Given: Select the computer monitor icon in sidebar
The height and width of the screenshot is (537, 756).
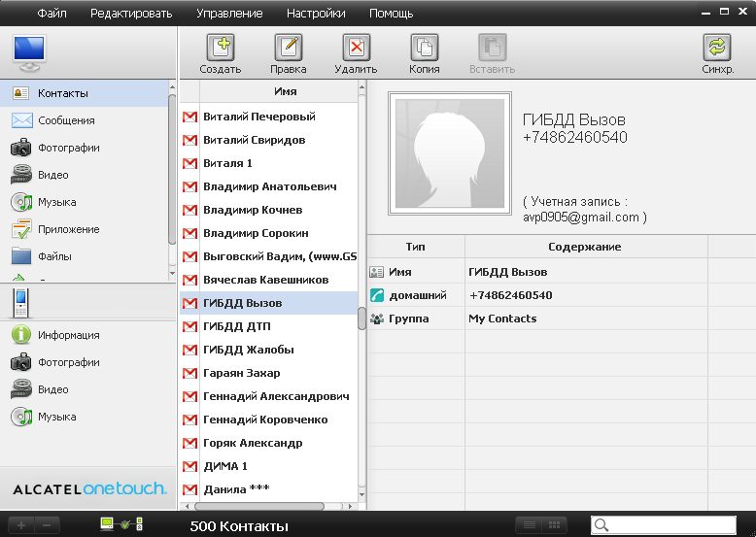Looking at the screenshot, I should [29, 52].
